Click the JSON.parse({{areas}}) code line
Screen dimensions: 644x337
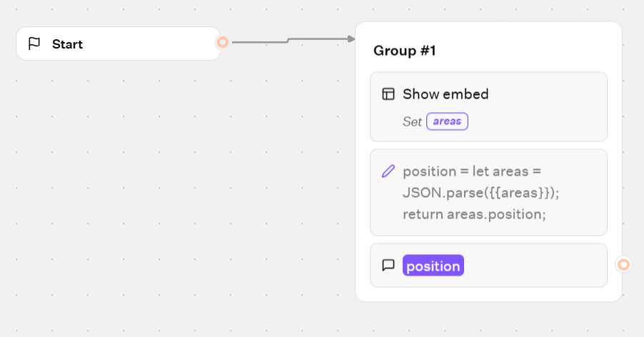click(x=481, y=193)
